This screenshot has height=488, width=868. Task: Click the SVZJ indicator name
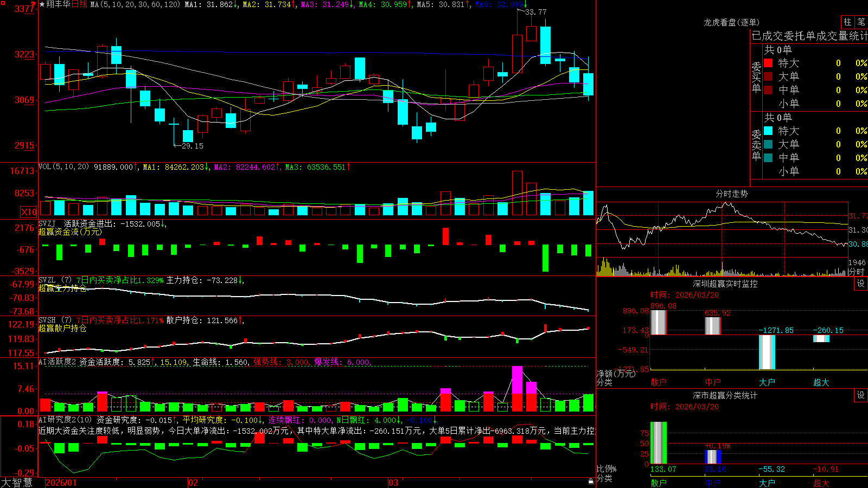[x=47, y=223]
